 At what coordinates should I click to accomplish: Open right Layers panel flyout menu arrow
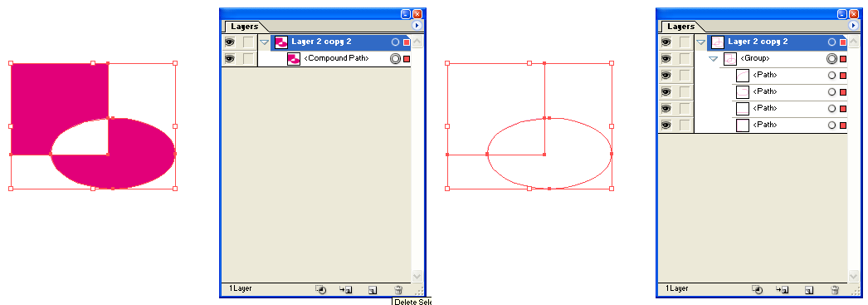point(854,26)
